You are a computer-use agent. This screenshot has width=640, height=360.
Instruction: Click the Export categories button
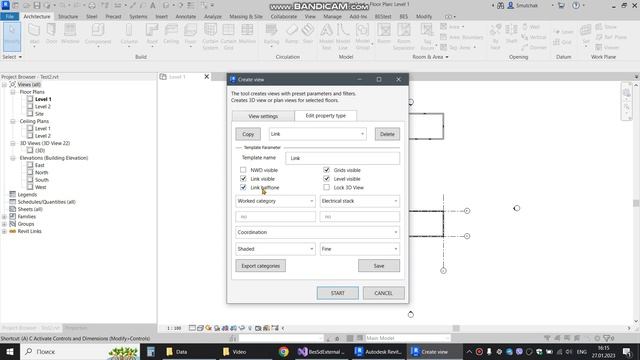tap(260, 266)
